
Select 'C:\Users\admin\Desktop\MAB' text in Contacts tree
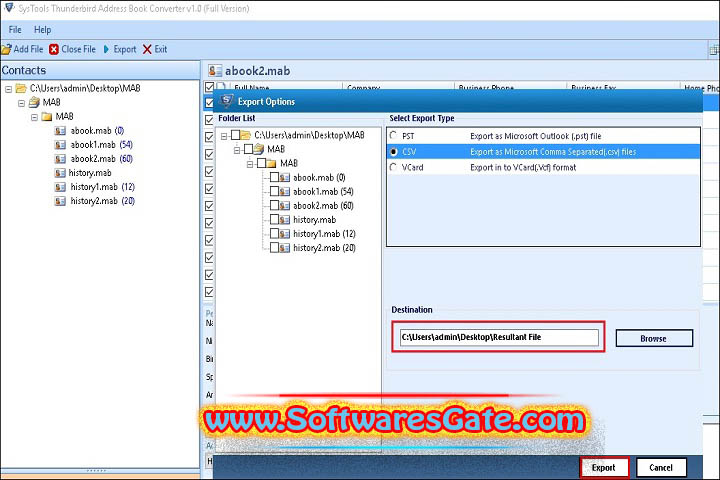pos(85,88)
